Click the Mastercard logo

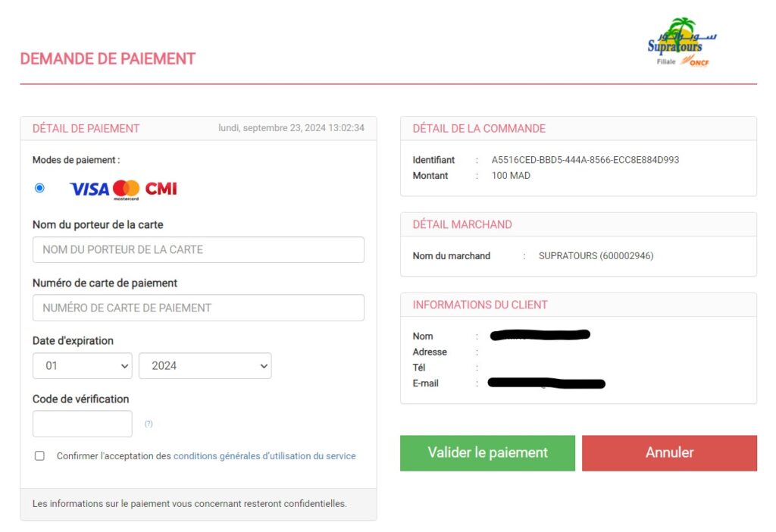tap(127, 189)
